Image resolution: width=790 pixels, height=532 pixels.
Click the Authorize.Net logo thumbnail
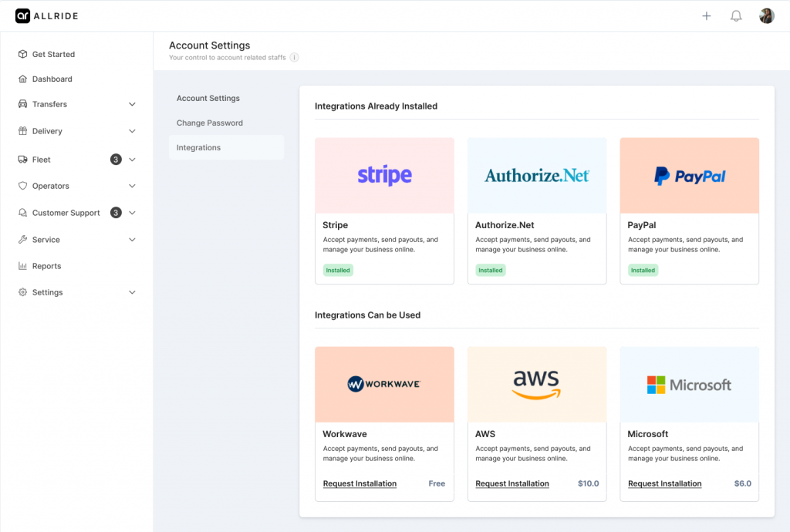tap(537, 176)
